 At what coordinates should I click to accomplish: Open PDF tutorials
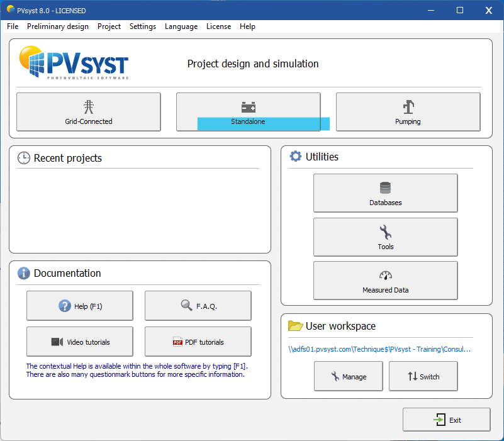[x=198, y=342]
